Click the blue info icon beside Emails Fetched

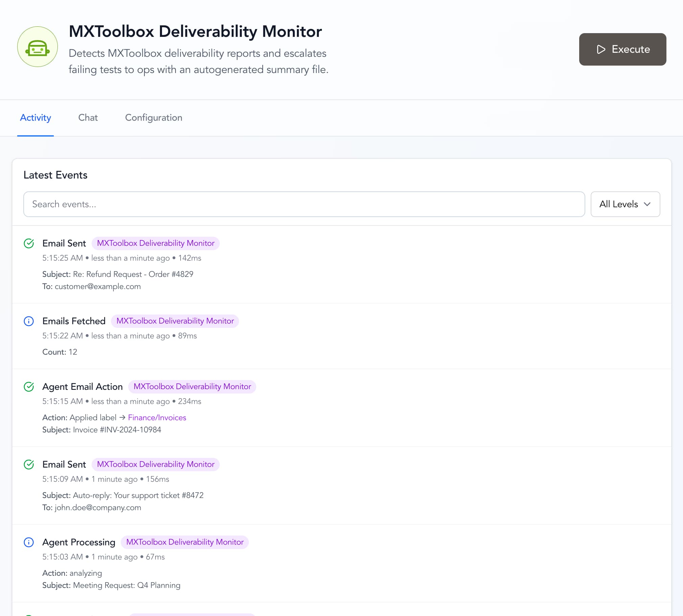tap(29, 321)
